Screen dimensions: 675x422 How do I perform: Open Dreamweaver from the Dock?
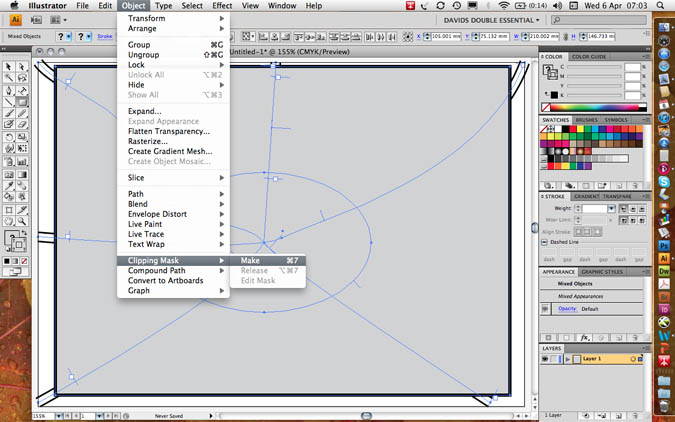[x=664, y=271]
